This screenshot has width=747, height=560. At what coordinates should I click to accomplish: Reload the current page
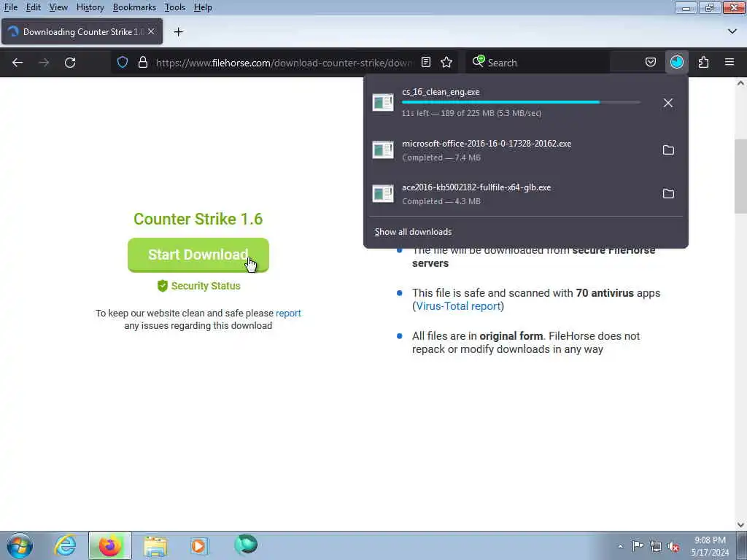point(70,63)
